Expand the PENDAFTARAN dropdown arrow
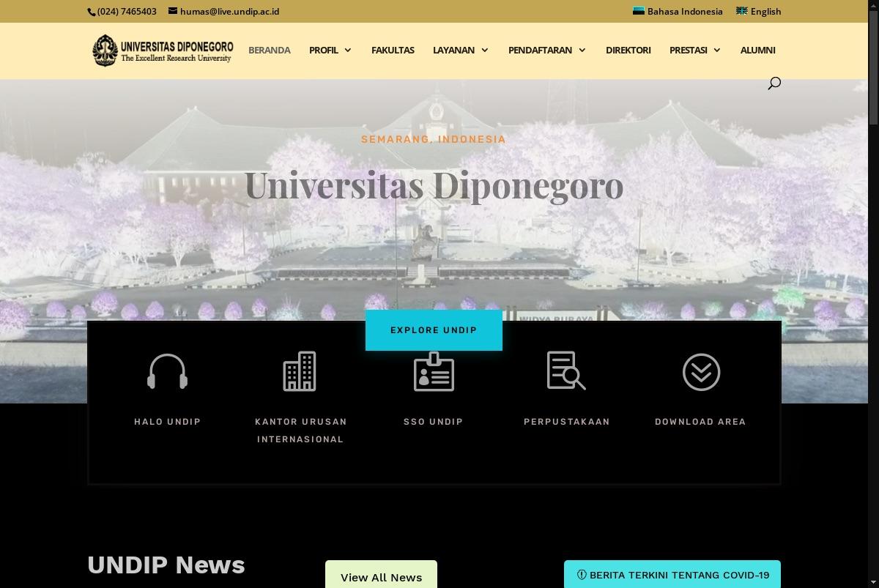 click(x=582, y=50)
